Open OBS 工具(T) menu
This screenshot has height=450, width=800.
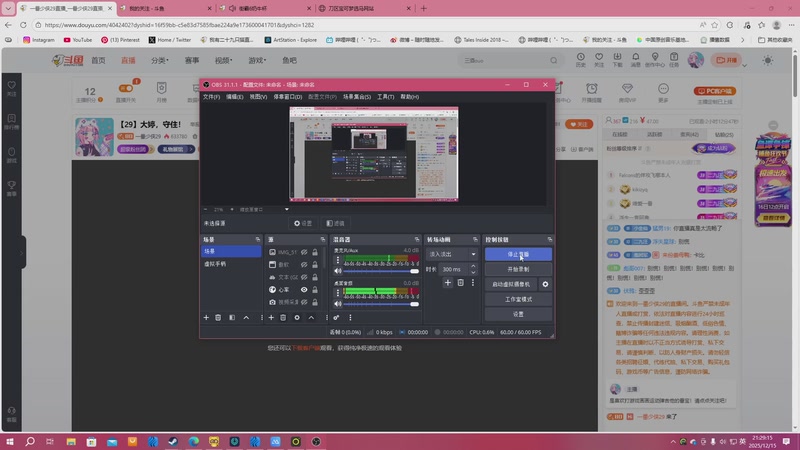tap(385, 96)
